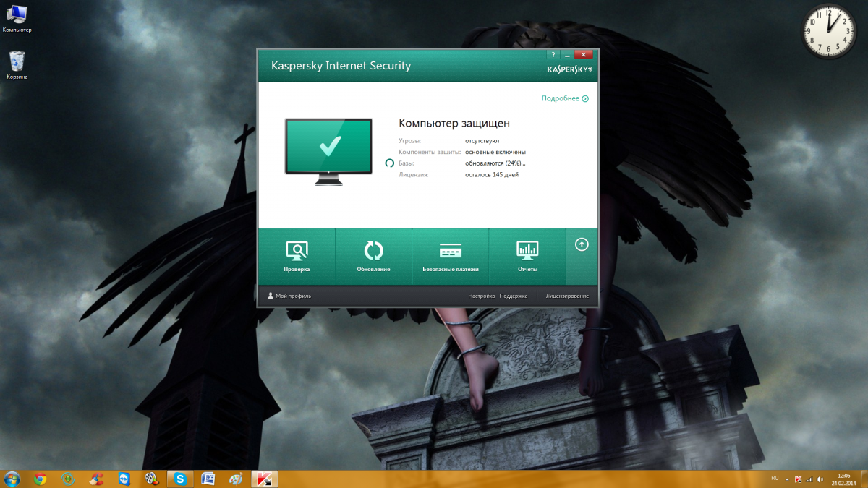Open the Отчеты reports section

pyautogui.click(x=527, y=257)
